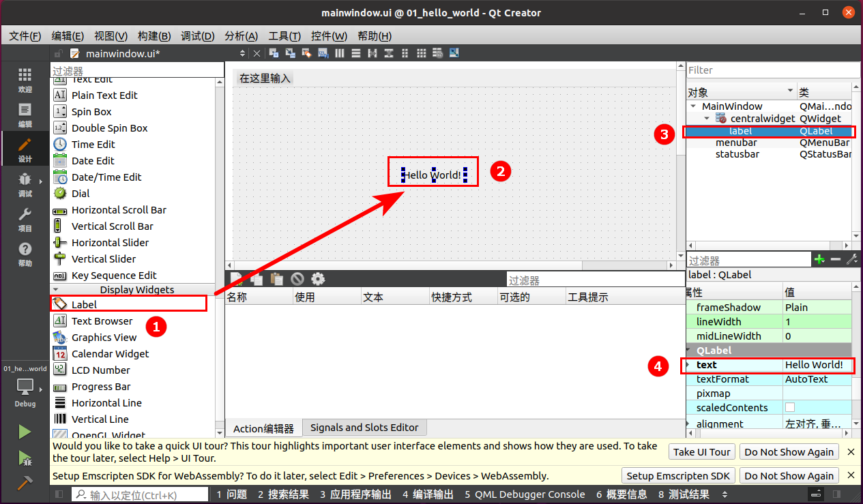Select the Hello World! label on canvas
The image size is (863, 504).
point(433,175)
